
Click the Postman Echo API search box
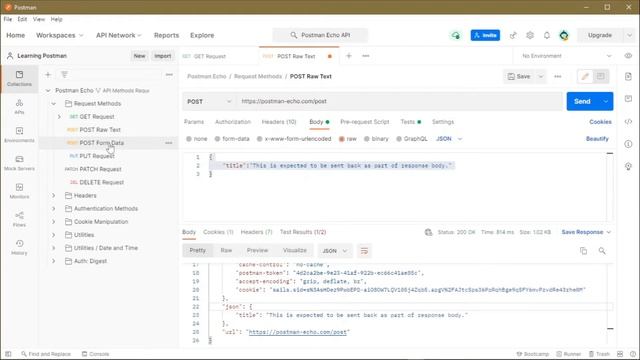tap(320, 36)
